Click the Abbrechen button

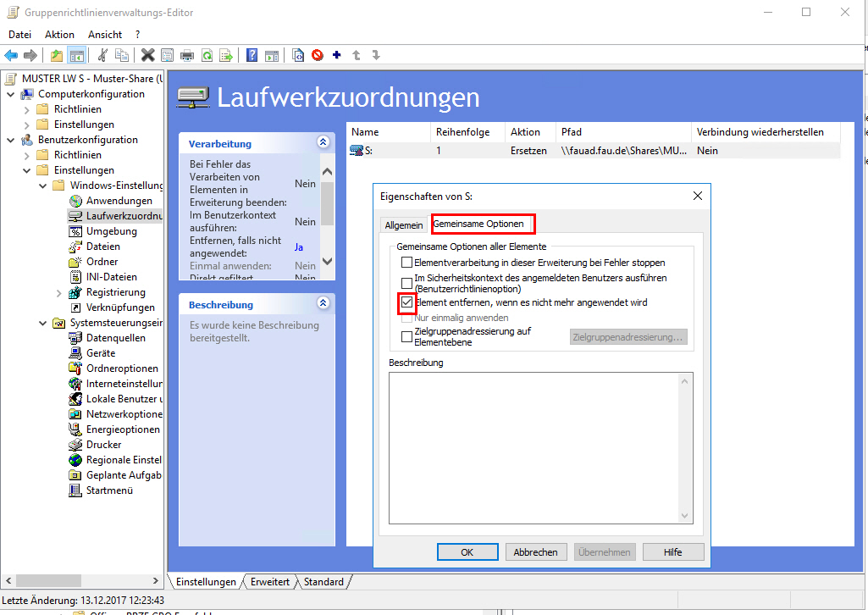pyautogui.click(x=536, y=552)
